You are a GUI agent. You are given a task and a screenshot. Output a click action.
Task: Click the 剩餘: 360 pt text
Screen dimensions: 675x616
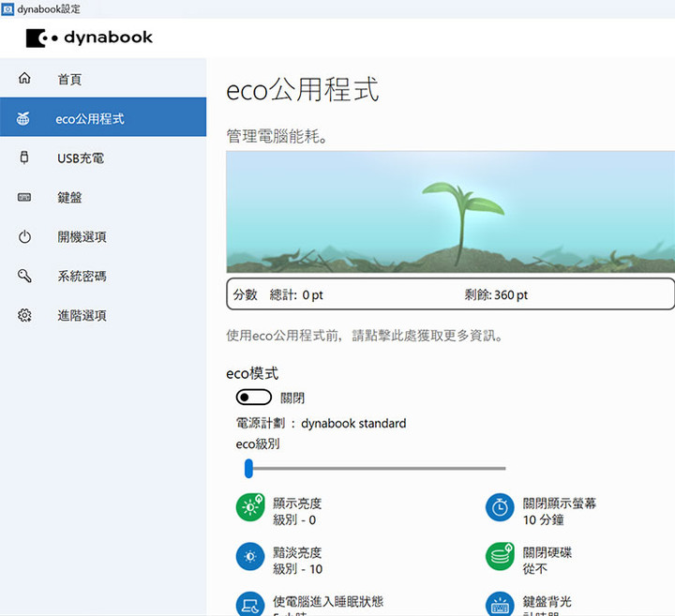(x=496, y=294)
